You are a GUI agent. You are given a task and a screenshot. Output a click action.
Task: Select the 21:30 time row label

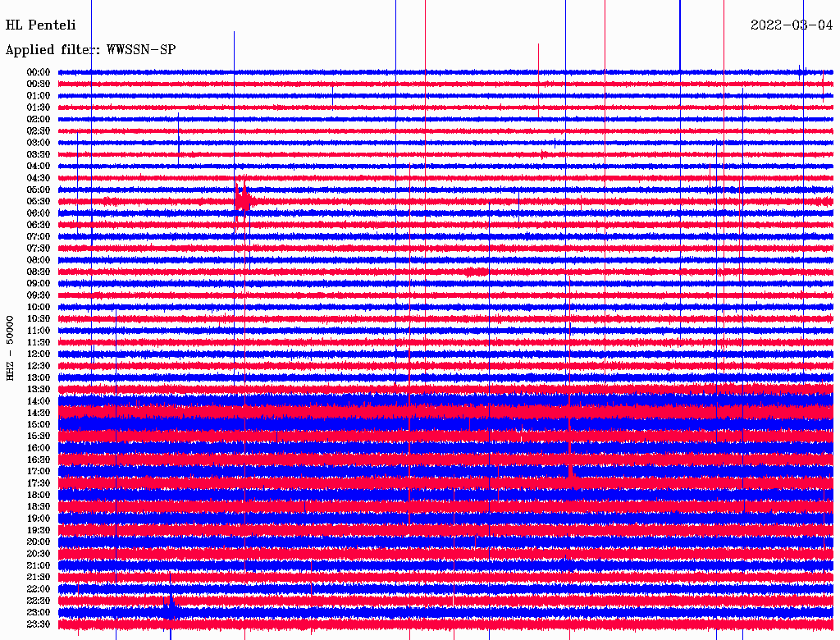tap(39, 578)
